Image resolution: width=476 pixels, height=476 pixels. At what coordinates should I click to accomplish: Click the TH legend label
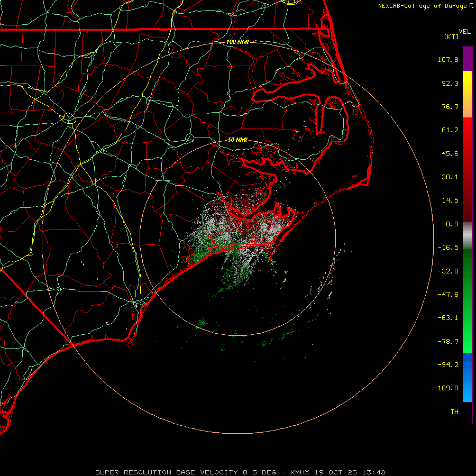tap(454, 412)
